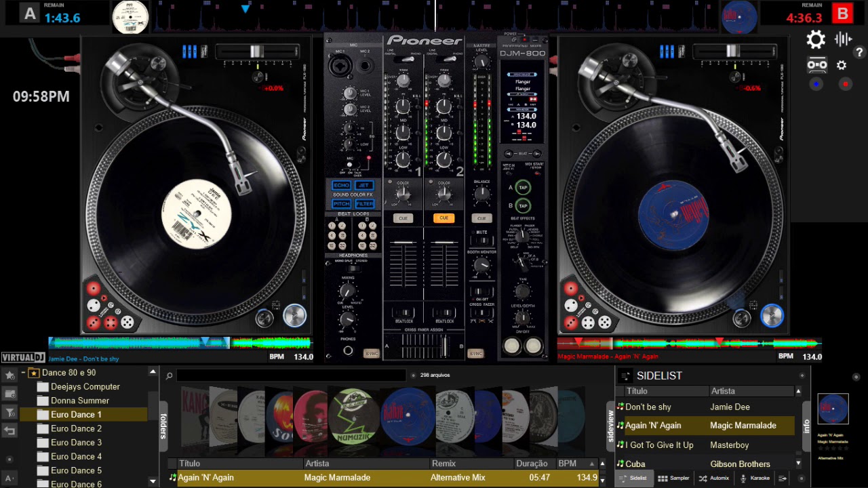Click the go back arrow icon in browser sidebar
The height and width of the screenshot is (488, 868).
(x=9, y=430)
